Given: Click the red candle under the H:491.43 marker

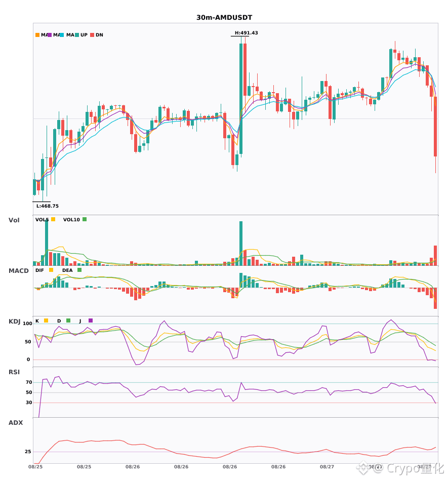Looking at the screenshot, I should click(x=245, y=70).
